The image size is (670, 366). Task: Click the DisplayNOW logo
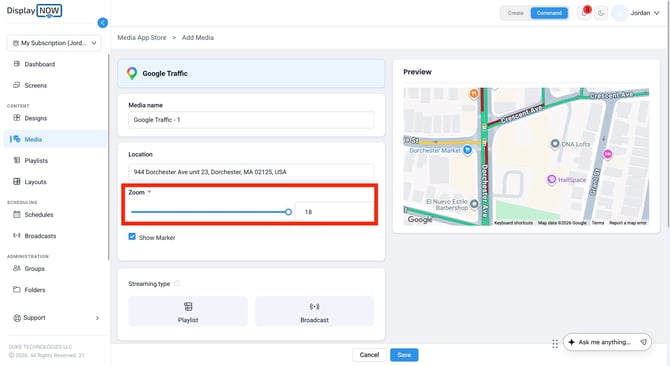tap(34, 11)
